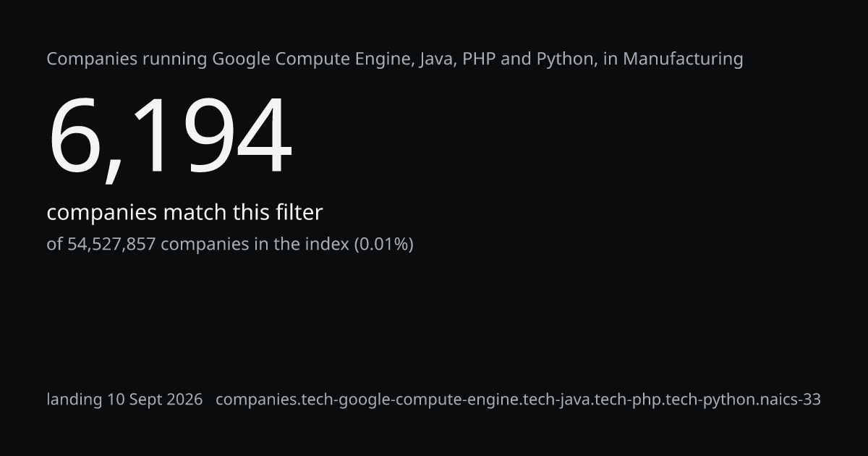Image resolution: width=868 pixels, height=456 pixels.
Task: Click the "10 Sept 2026" date
Action: tap(155, 400)
